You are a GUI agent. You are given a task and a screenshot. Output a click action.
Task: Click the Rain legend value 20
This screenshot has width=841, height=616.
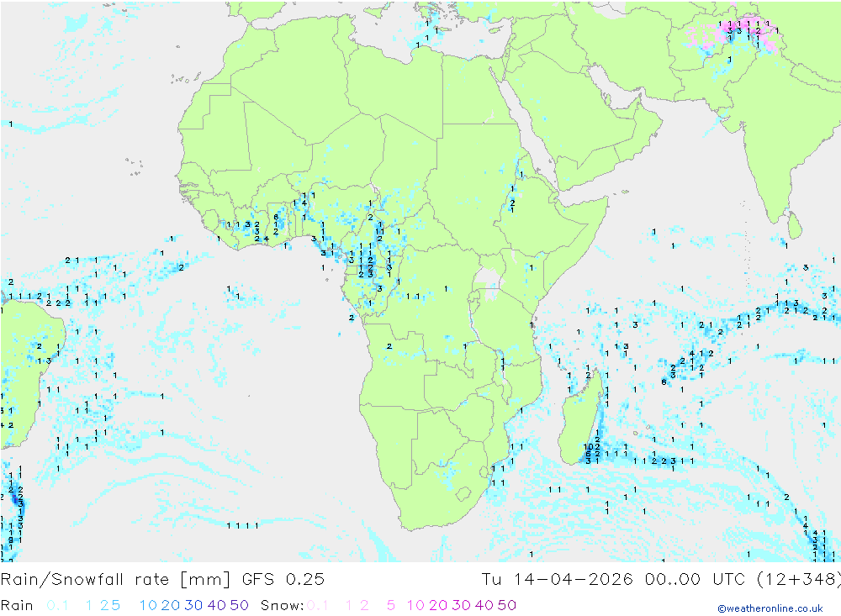171,605
